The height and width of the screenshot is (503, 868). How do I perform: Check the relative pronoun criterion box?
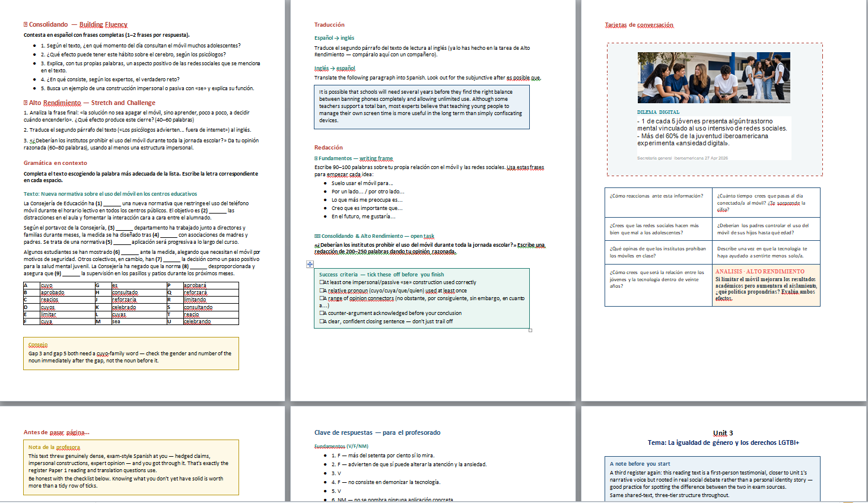(x=322, y=291)
